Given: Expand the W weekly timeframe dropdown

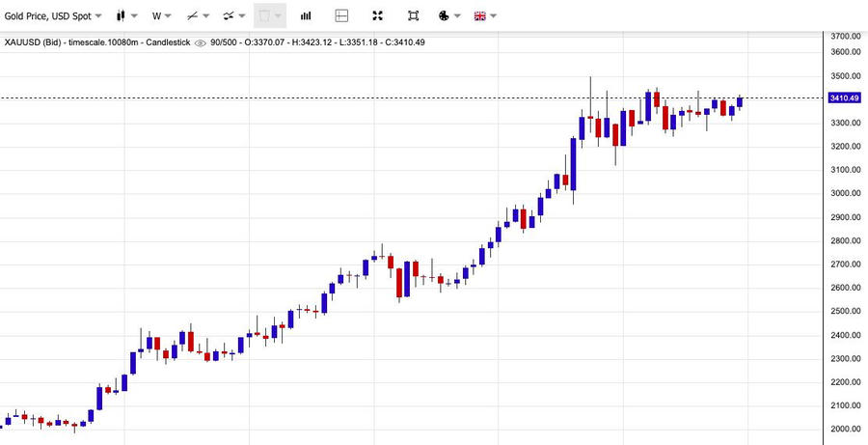Looking at the screenshot, I should tap(161, 16).
